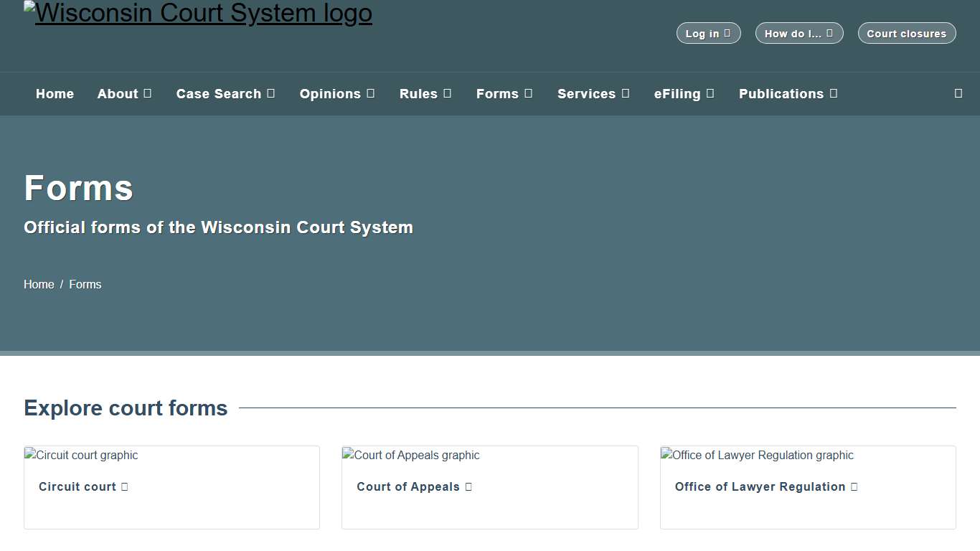The width and height of the screenshot is (980, 551).
Task: Click the Office of Lawyer Regulation graphic
Action: [757, 455]
